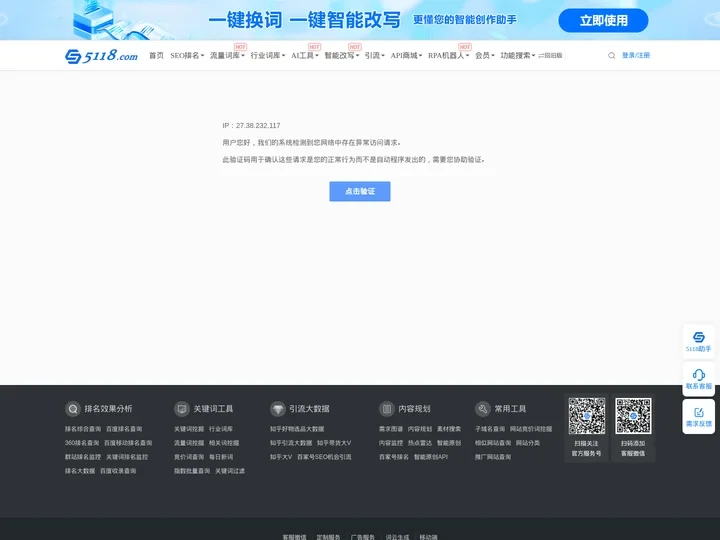The image size is (720, 540).
Task: Click the 客服微信 QR code
Action: coord(633,416)
